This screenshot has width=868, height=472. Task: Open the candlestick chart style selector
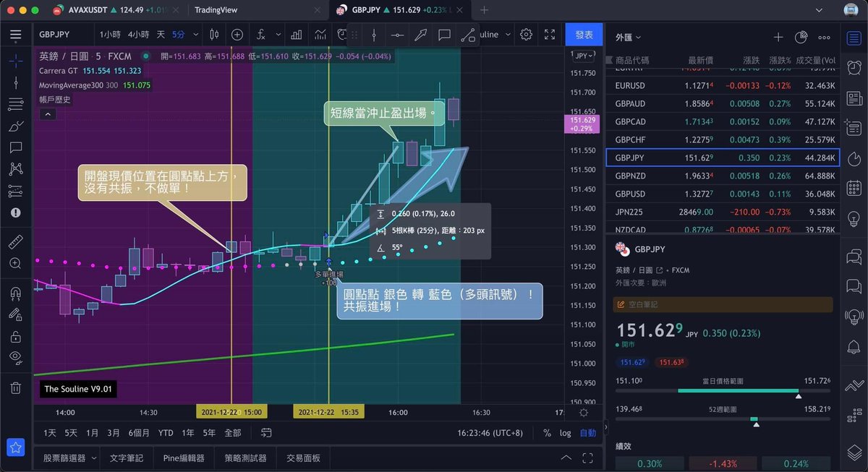click(214, 34)
